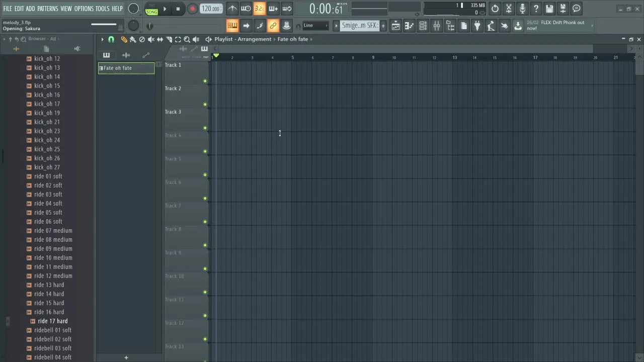Open the playlist options arrow menu
Screen dimensions: 644x362
[x=102, y=39]
